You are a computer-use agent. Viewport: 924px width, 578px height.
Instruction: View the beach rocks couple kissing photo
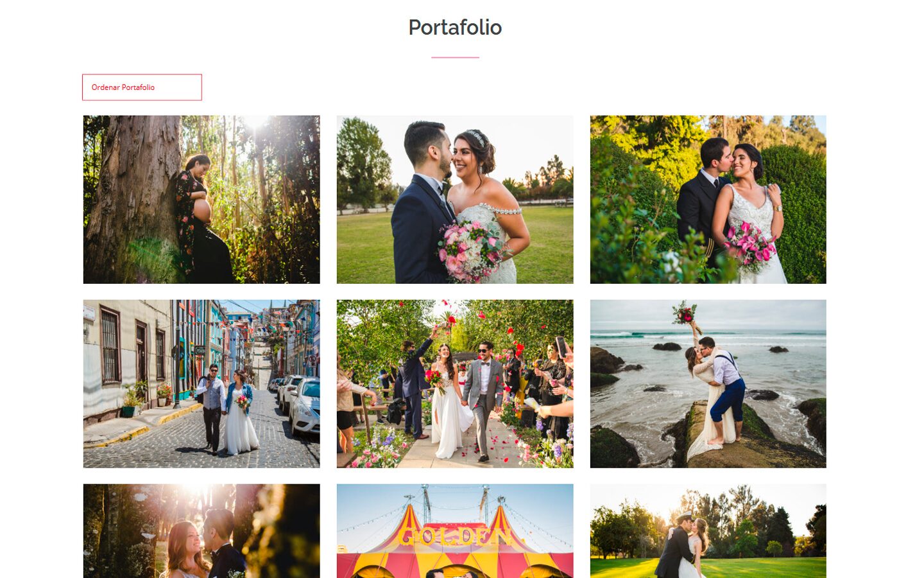(708, 384)
